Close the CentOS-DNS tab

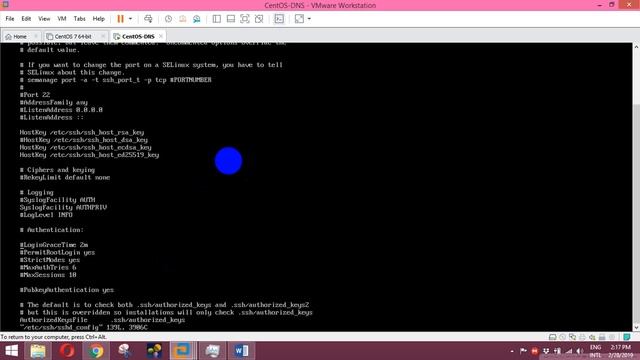[x=161, y=36]
